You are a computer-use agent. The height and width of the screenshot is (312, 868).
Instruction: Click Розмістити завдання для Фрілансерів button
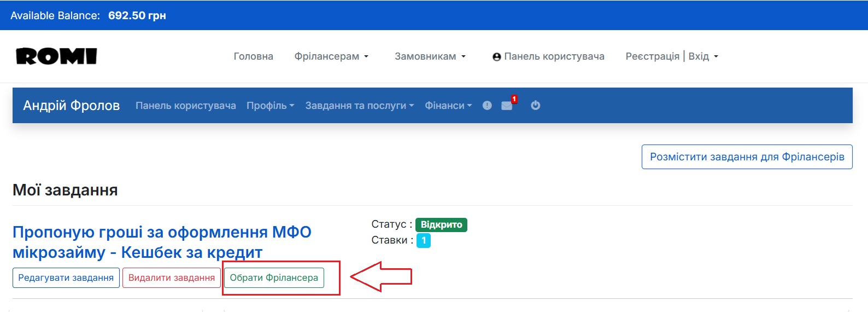(x=747, y=157)
